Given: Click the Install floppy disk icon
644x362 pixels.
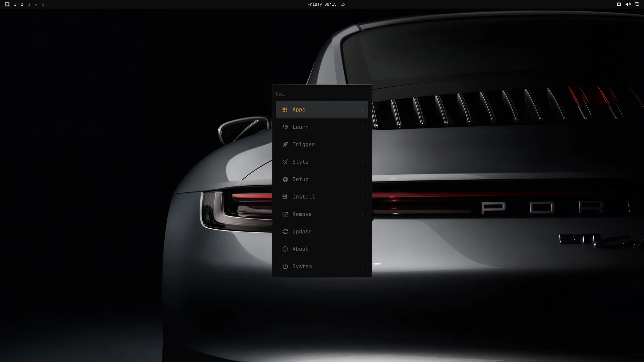Looking at the screenshot, I should [x=285, y=197].
